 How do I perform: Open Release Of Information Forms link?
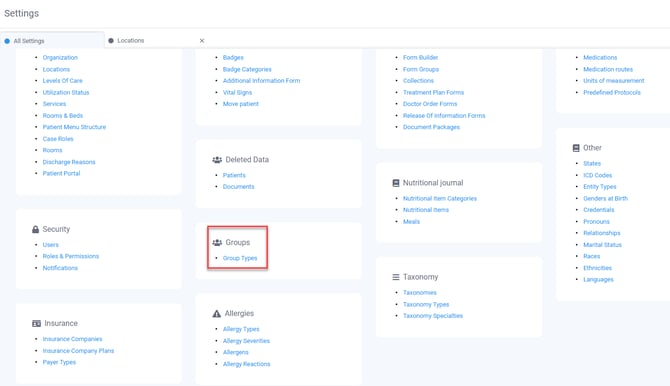tap(444, 116)
